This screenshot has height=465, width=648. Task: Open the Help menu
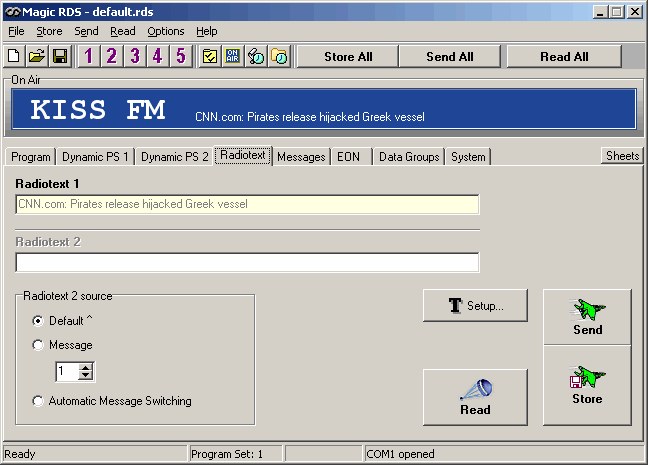(207, 31)
